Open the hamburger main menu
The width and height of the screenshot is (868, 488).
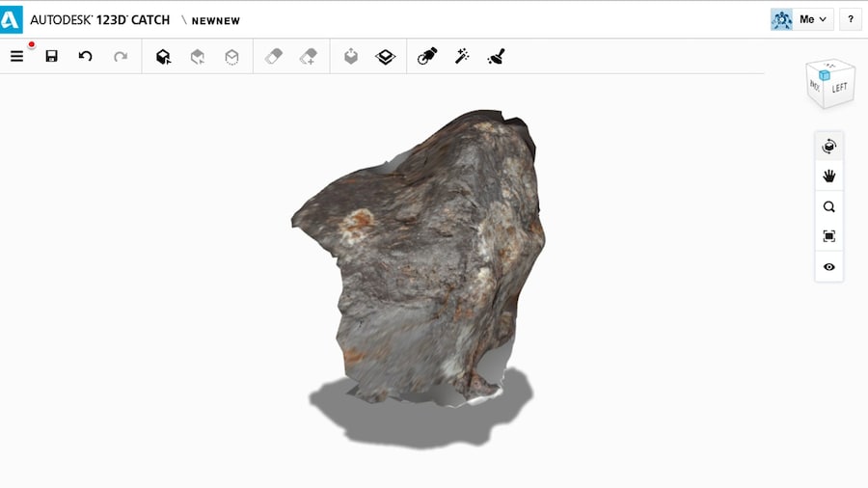tap(16, 56)
